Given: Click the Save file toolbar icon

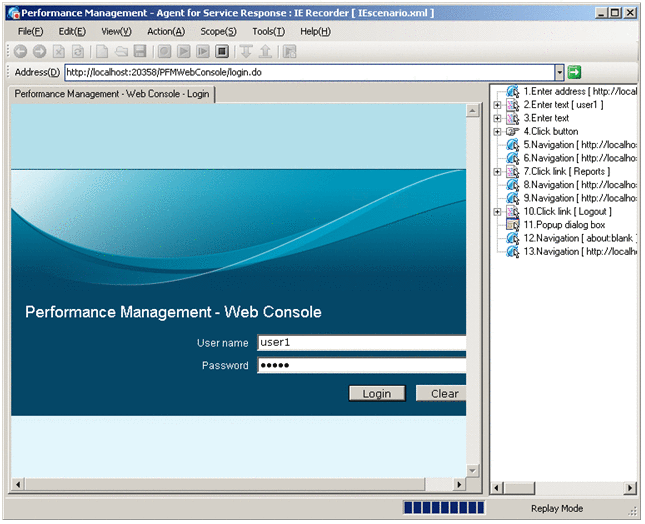Looking at the screenshot, I should [x=140, y=51].
